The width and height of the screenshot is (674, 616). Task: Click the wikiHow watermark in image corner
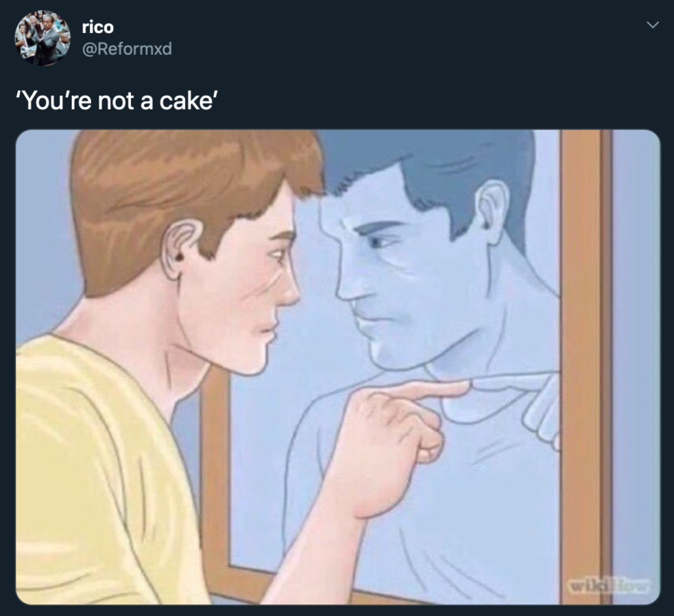click(x=610, y=584)
